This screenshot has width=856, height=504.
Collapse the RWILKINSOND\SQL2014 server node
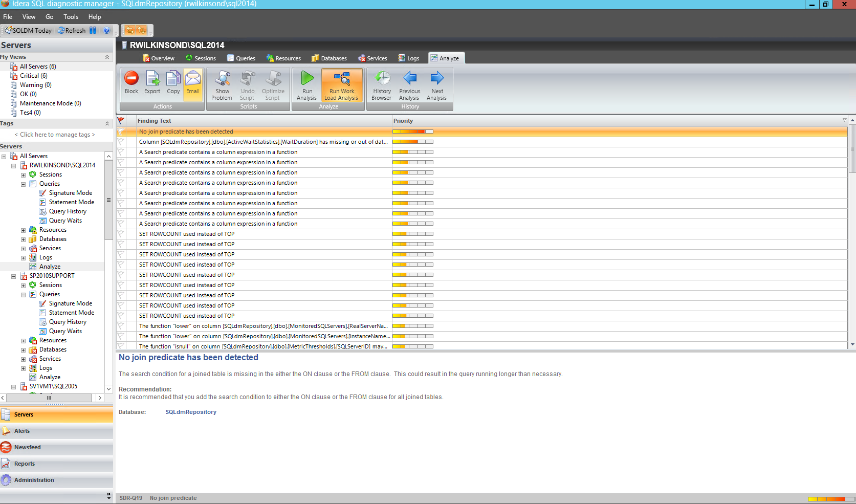(x=14, y=166)
